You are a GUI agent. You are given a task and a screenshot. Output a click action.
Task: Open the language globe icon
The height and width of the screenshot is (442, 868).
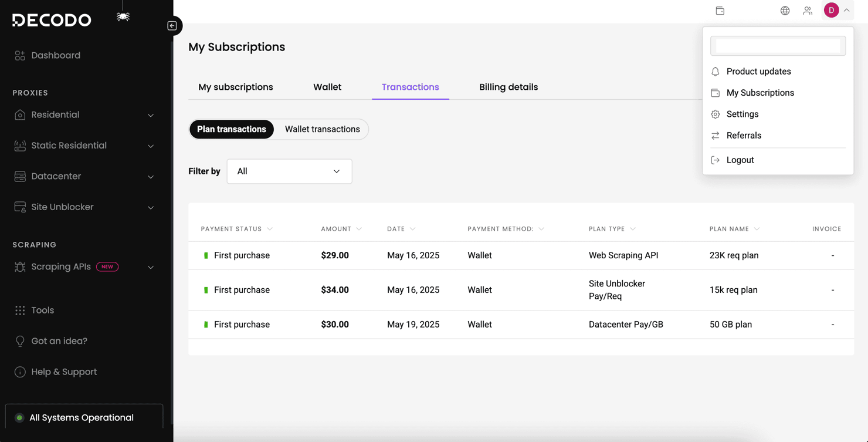tap(785, 11)
